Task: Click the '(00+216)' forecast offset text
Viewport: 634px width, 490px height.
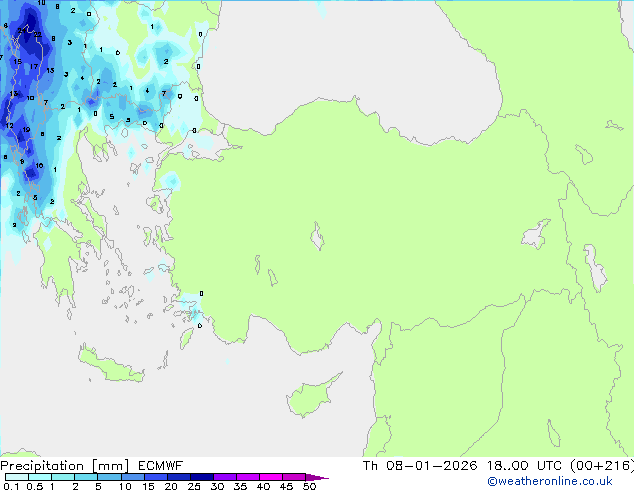Action: (602, 466)
